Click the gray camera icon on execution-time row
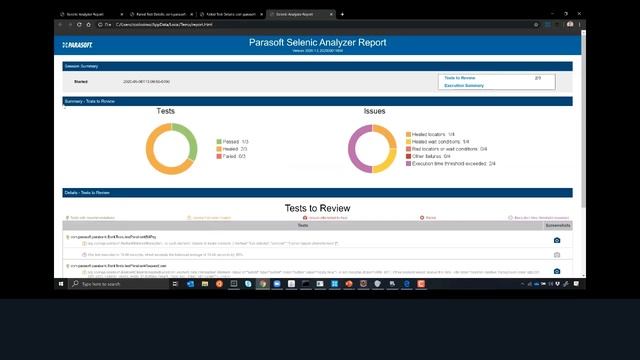 tap(557, 255)
